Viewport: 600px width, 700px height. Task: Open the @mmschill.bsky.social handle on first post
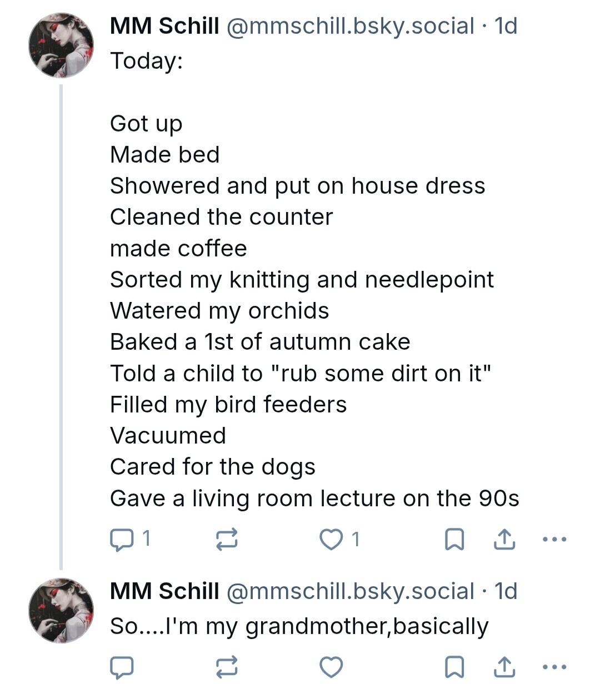pos(350,26)
